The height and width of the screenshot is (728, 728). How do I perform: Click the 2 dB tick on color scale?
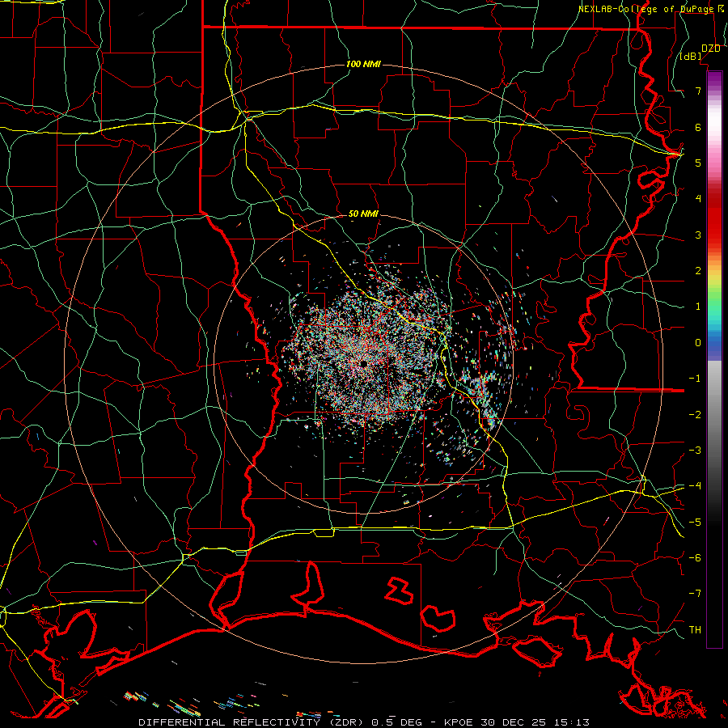pyautogui.click(x=698, y=271)
